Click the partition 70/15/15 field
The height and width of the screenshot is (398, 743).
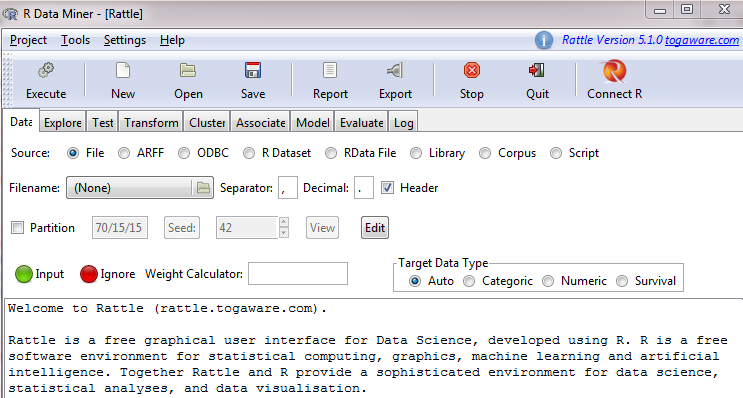tap(120, 228)
